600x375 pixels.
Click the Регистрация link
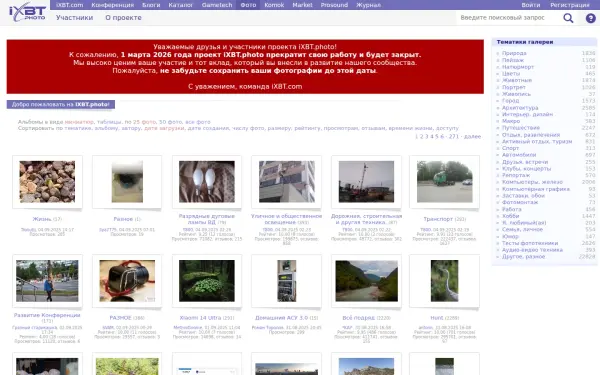click(570, 5)
